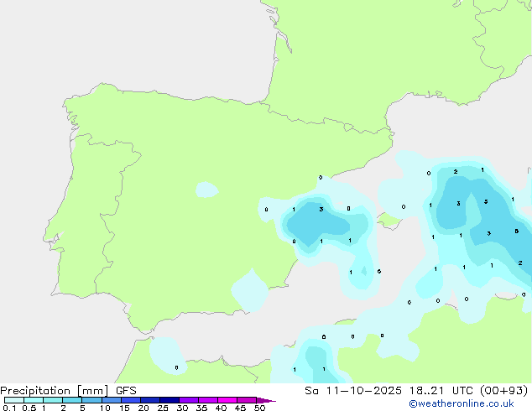Click the legend label '30'
Image resolution: width=532 pixels, height=411 pixels.
click(182, 408)
